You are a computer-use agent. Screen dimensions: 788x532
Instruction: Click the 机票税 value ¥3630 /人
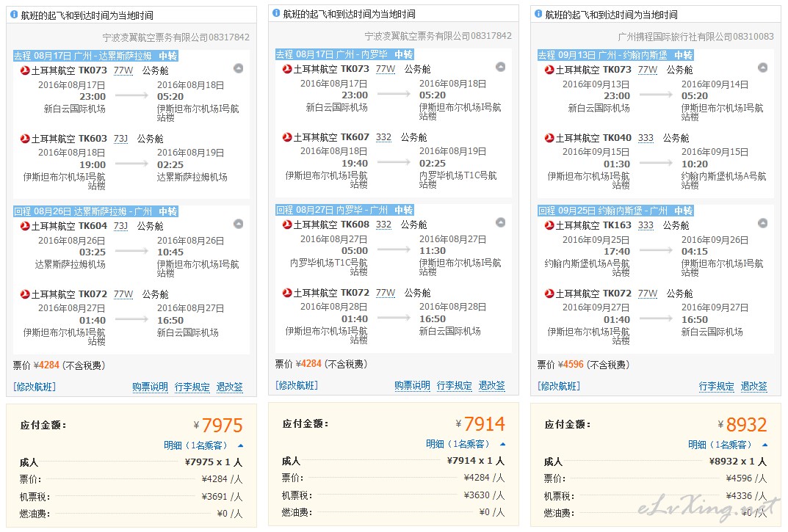pos(485,495)
